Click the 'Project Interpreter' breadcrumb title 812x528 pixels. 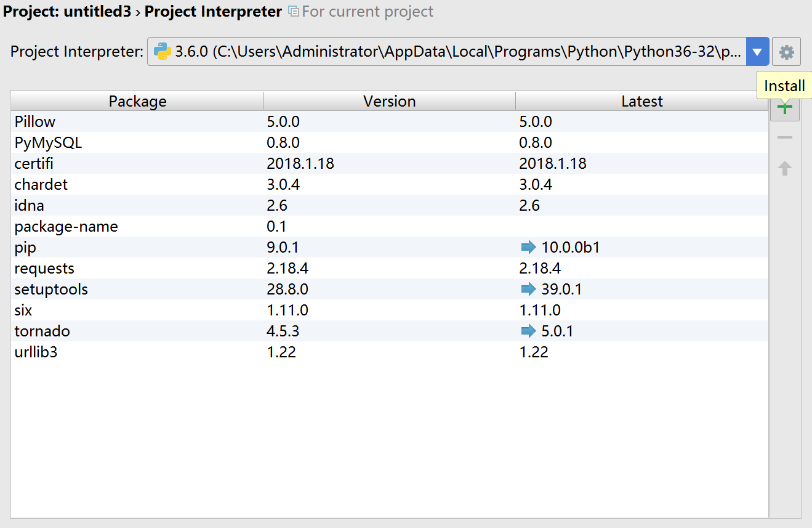click(213, 11)
